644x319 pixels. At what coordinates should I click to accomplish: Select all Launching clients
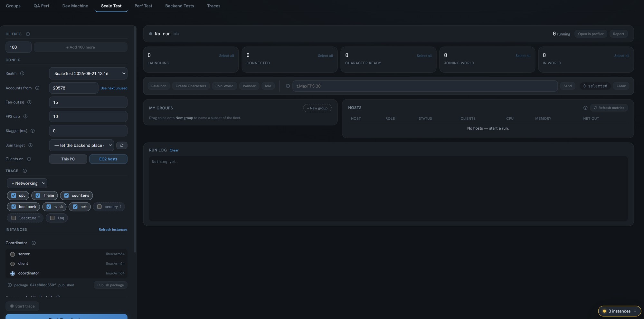click(x=227, y=56)
